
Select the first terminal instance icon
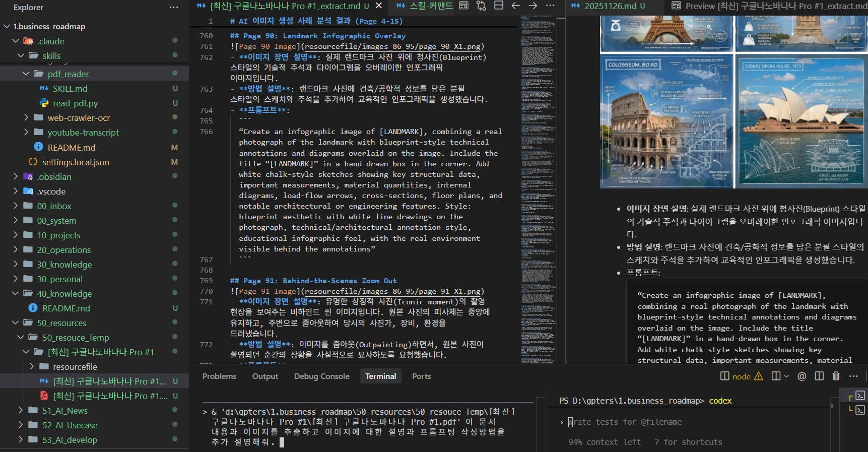click(x=860, y=396)
